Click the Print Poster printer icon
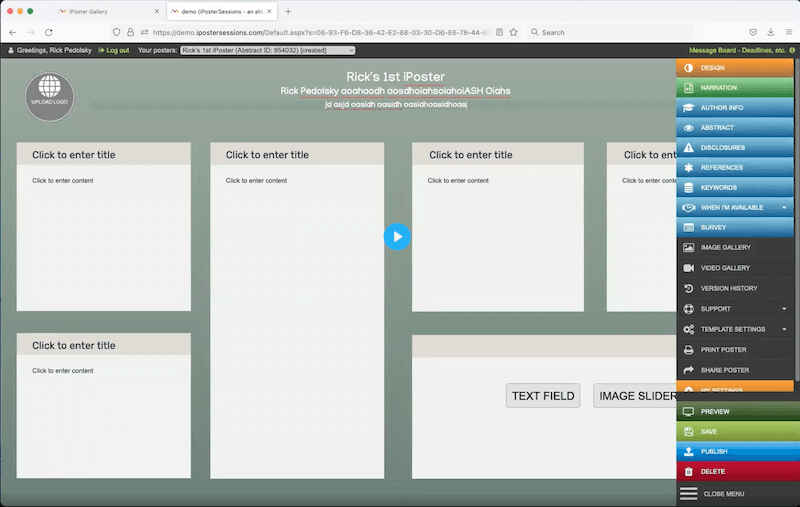800x507 pixels. [x=688, y=350]
